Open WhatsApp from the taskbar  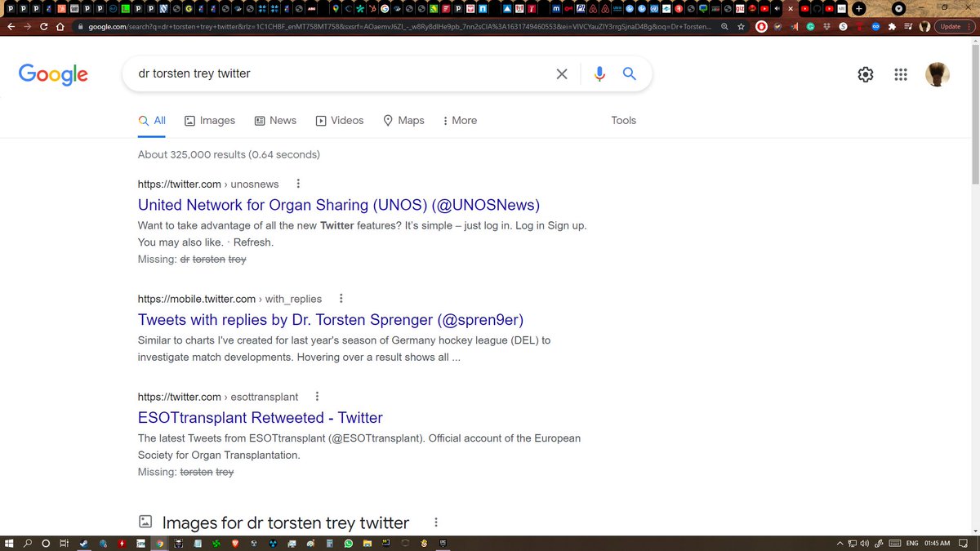348,543
